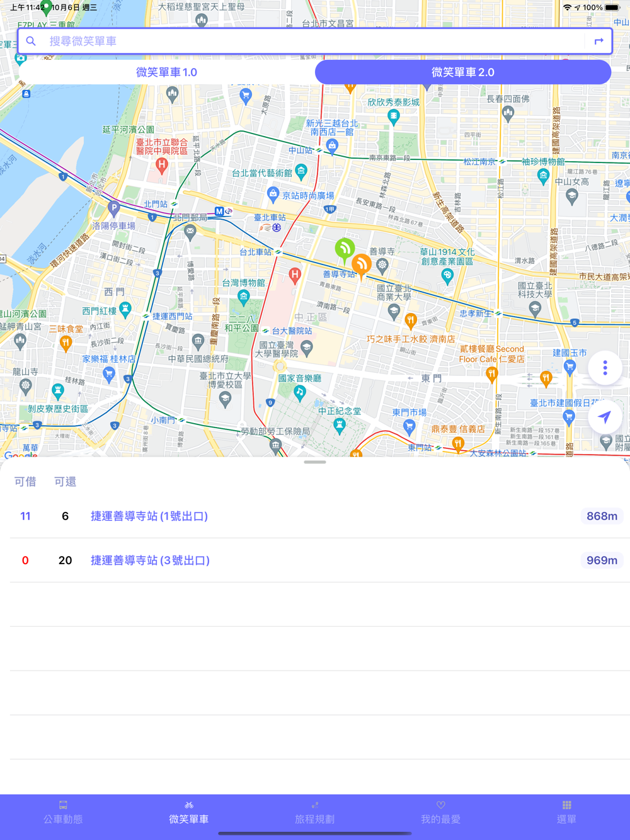Tap the 國家音樂廳 music note icon

pyautogui.click(x=300, y=392)
